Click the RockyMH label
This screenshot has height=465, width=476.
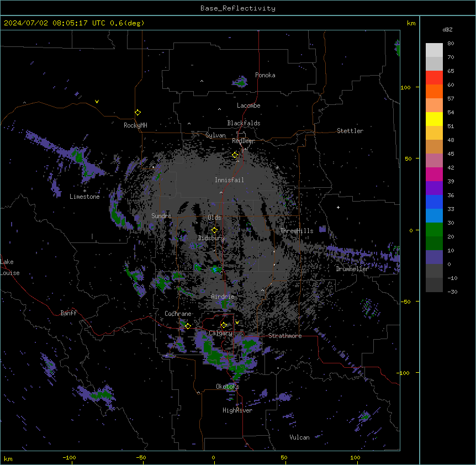coord(135,125)
